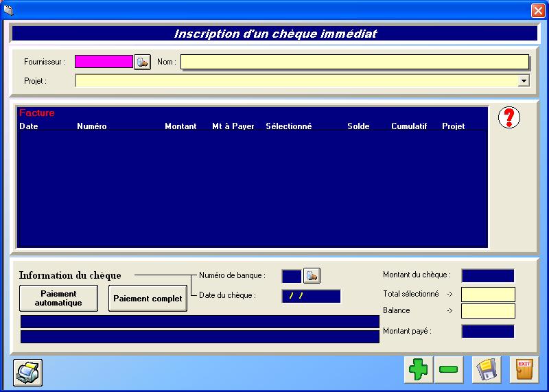The image size is (549, 392).
Task: Click the bank number lookup icon
Action: (312, 276)
